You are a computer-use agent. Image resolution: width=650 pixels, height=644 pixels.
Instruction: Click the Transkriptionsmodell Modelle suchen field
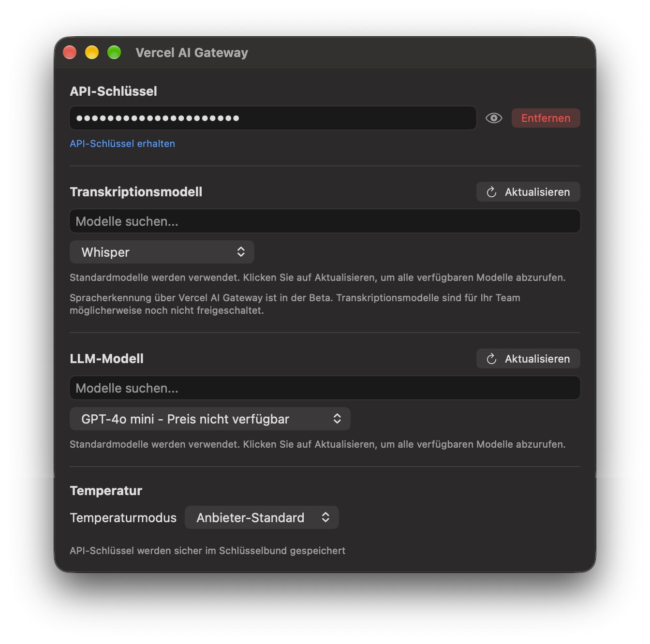pyautogui.click(x=325, y=221)
